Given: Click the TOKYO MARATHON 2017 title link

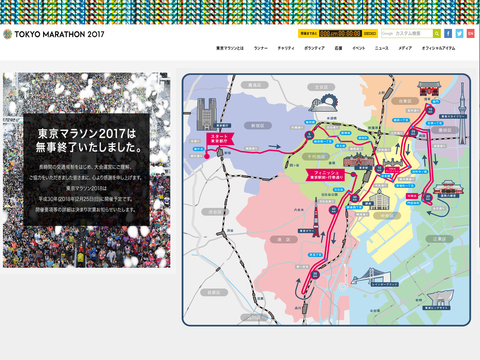Looking at the screenshot, I should click(x=59, y=34).
